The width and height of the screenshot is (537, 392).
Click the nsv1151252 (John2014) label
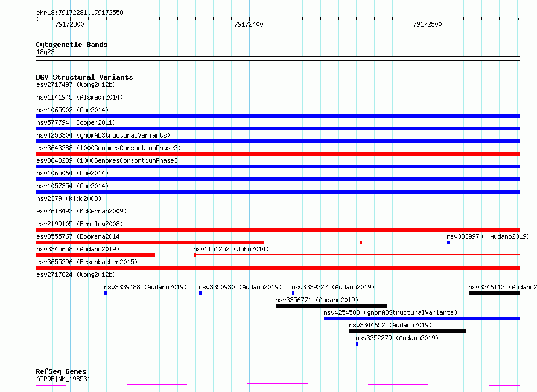231,249
